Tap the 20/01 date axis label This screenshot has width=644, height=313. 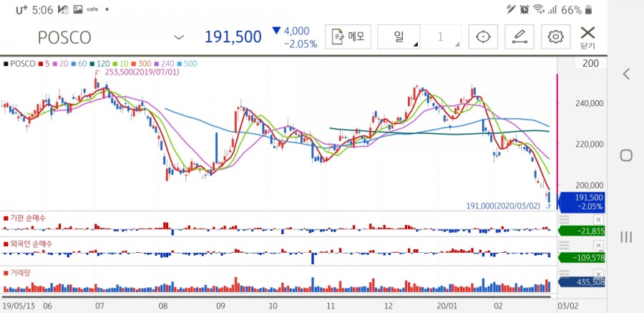coord(447,306)
